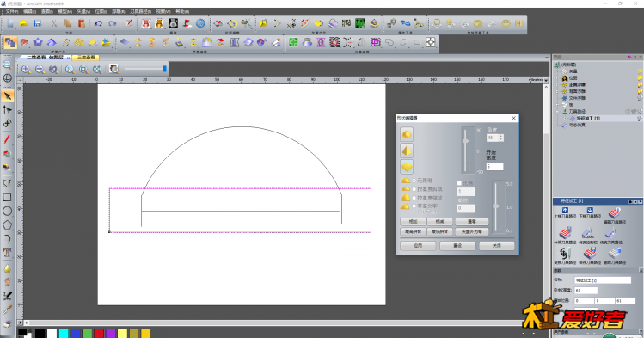Viewport: 644px width, 338px height.
Task: Collapse the 刀具路径 tree node
Action: click(x=558, y=111)
